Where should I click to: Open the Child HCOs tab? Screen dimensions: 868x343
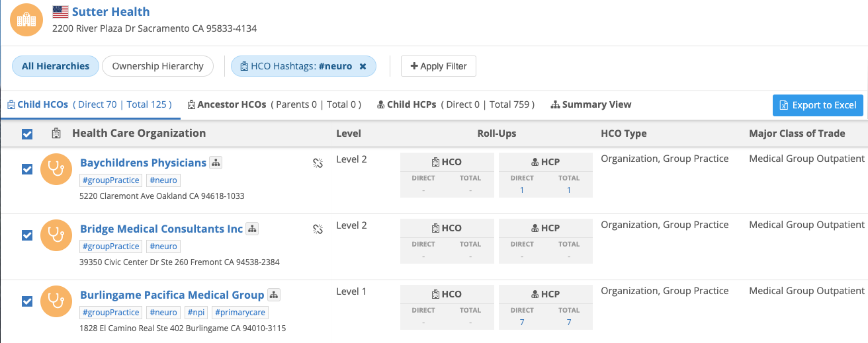[x=89, y=104]
